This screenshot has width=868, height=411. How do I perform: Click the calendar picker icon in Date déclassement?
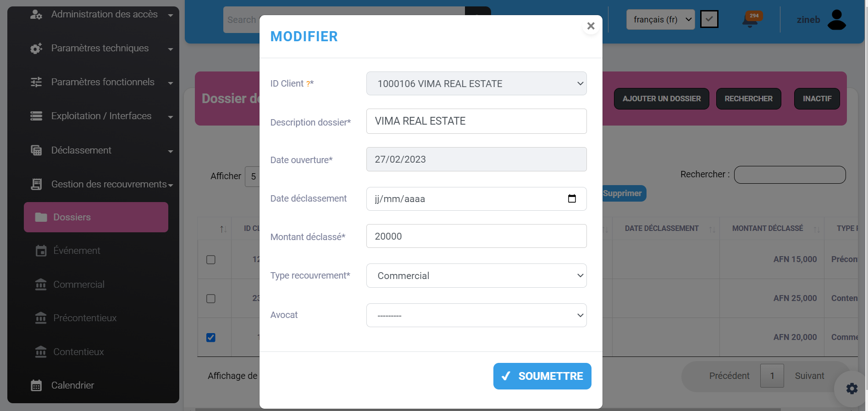pyautogui.click(x=572, y=198)
